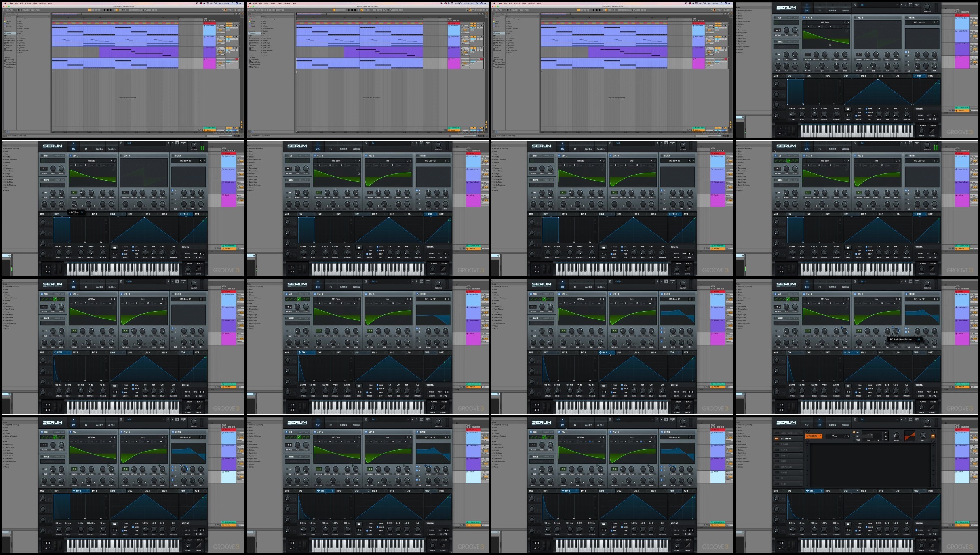Click filter CUTOFF knob, RandPhase tooltip frame
This screenshot has width=980, height=555.
[917, 331]
